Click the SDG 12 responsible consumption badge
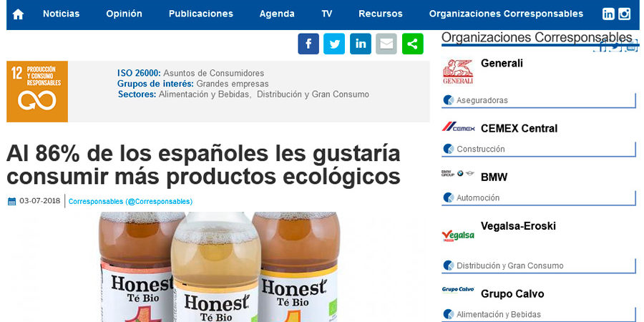Screen dimensions: 644x322 pyautogui.click(x=37, y=92)
